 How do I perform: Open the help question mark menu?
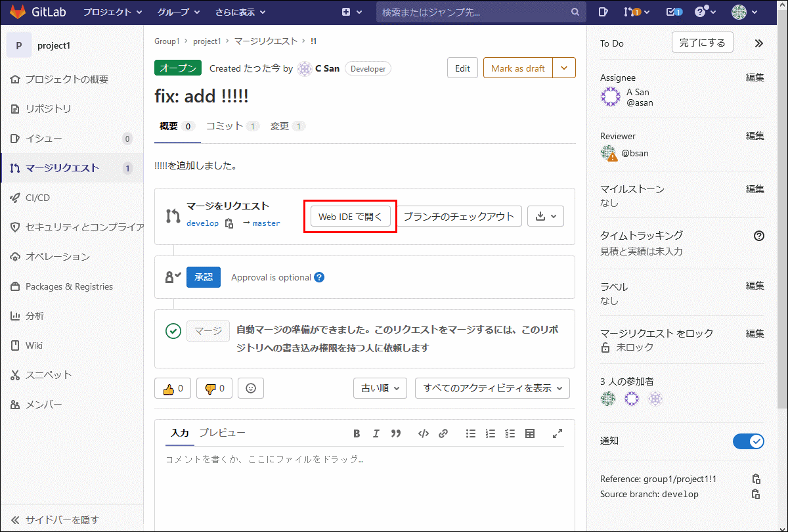[x=705, y=12]
